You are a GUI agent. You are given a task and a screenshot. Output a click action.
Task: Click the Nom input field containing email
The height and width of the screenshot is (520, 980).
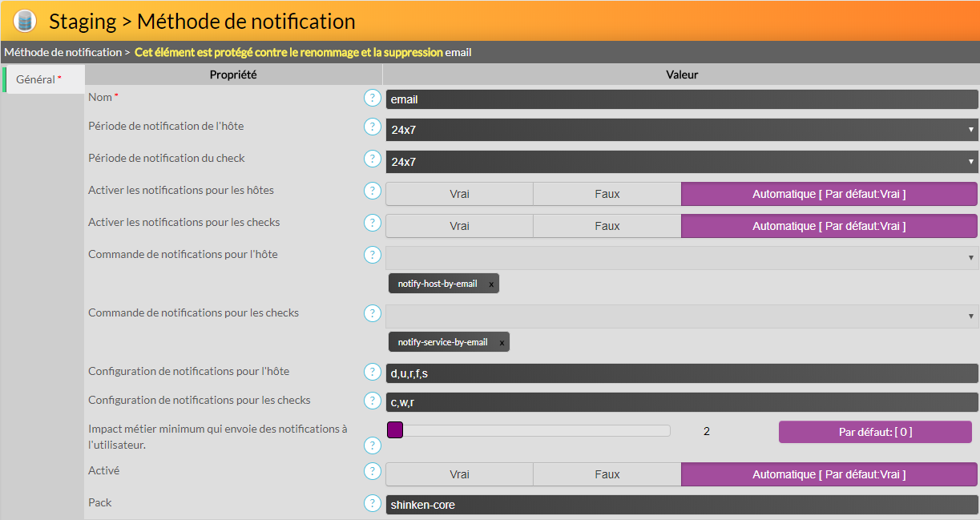(x=681, y=99)
